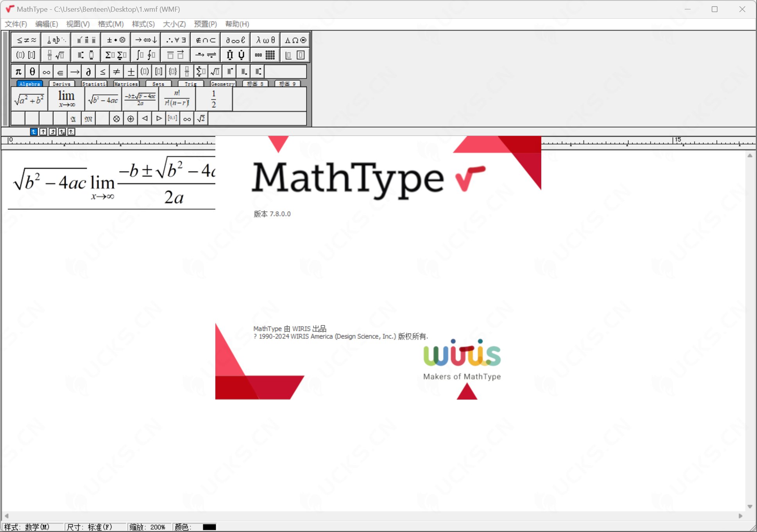
Task: Open the 帮助(H) menu
Action: click(x=237, y=24)
